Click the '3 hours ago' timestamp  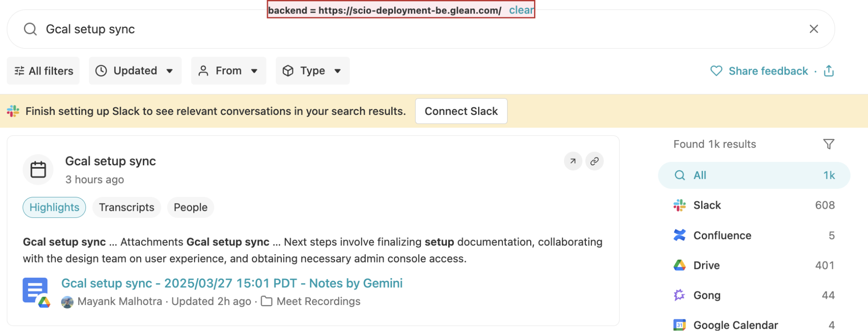pos(95,180)
